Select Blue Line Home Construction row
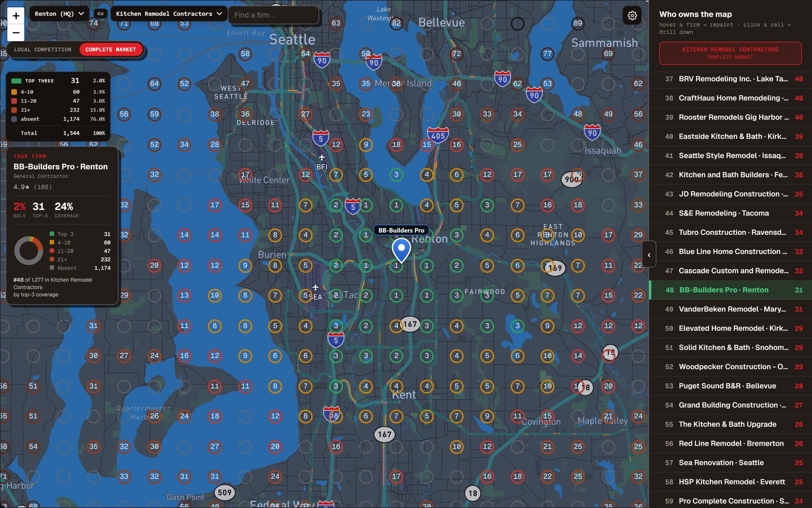Image resolution: width=812 pixels, height=508 pixels. pyautogui.click(x=731, y=252)
